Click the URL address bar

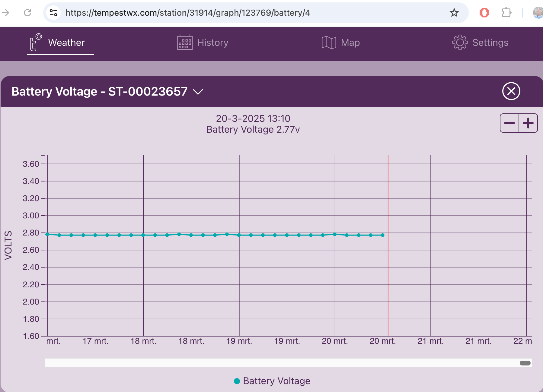241,13
